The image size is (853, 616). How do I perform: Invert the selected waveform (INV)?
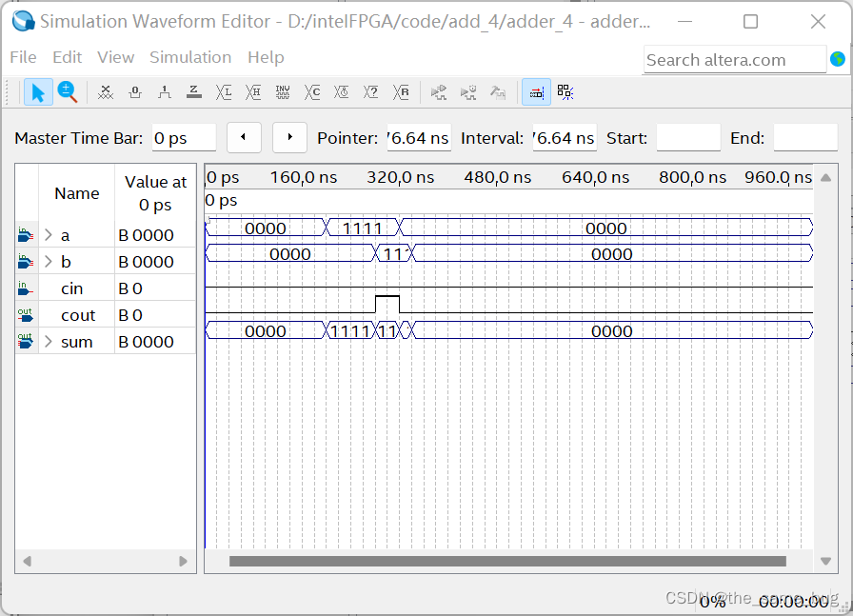click(283, 92)
